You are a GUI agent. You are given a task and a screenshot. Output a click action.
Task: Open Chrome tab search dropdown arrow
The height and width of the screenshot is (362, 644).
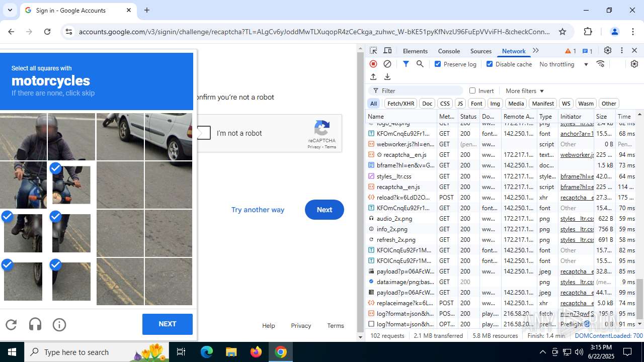(10, 10)
